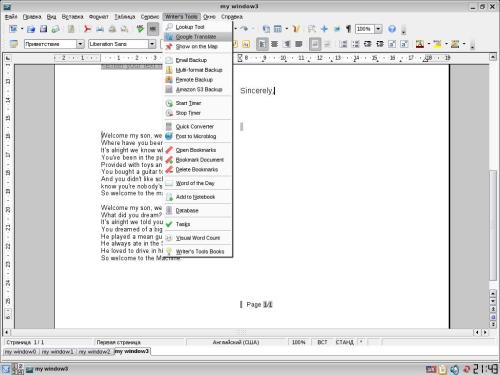Select Google Translate menu entry
500x375 pixels.
click(198, 37)
